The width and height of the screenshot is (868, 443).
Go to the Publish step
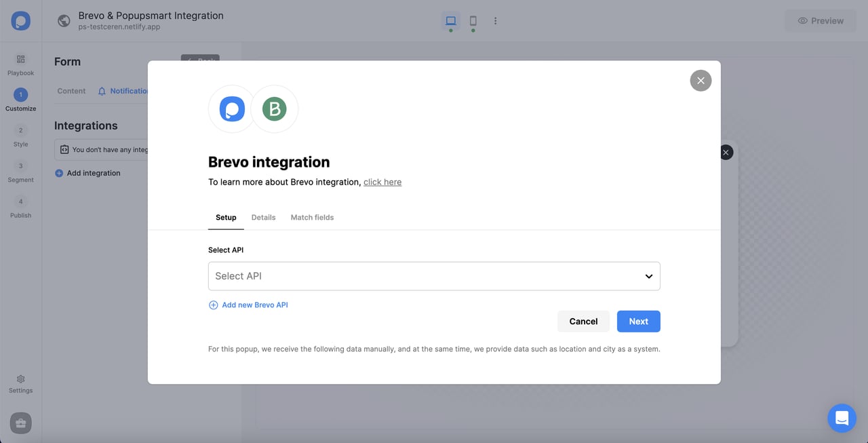click(20, 207)
